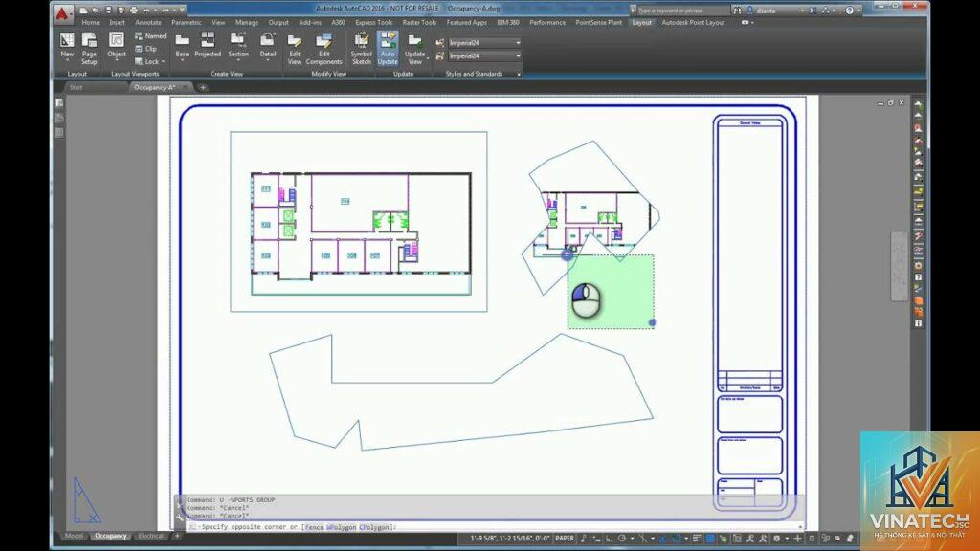Click the Redo arrow in quick access toolbar
Image resolution: width=980 pixels, height=551 pixels.
[x=165, y=10]
